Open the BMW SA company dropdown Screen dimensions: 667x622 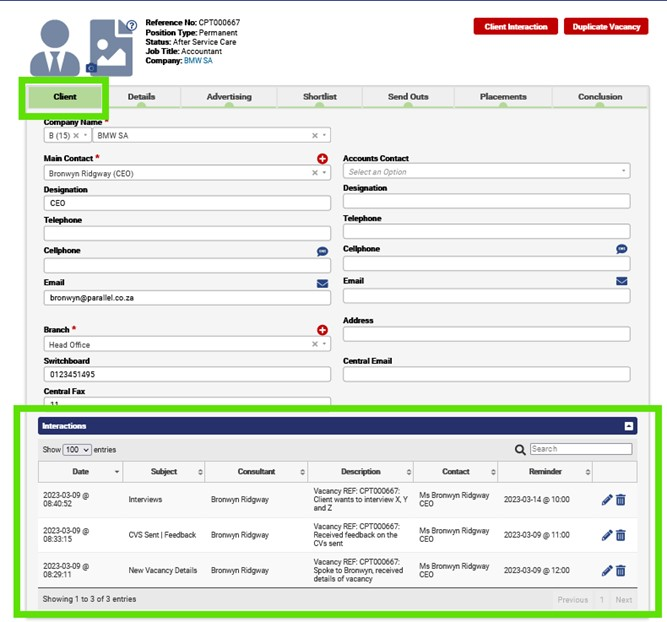324,135
